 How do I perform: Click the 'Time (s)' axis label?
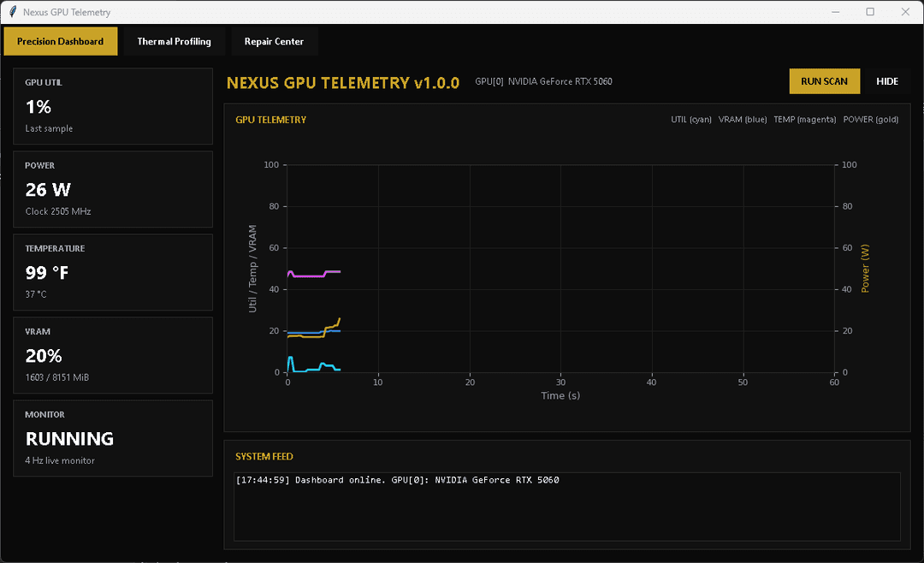[560, 395]
